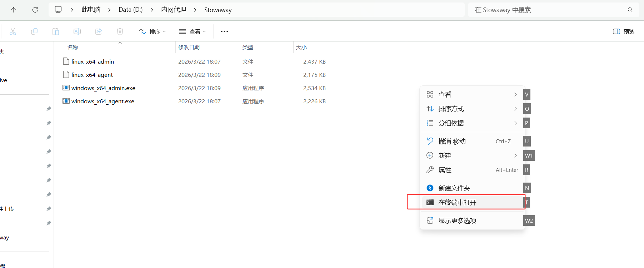Sort by the 修改日期 column header
Image resolution: width=644 pixels, height=268 pixels.
click(189, 48)
